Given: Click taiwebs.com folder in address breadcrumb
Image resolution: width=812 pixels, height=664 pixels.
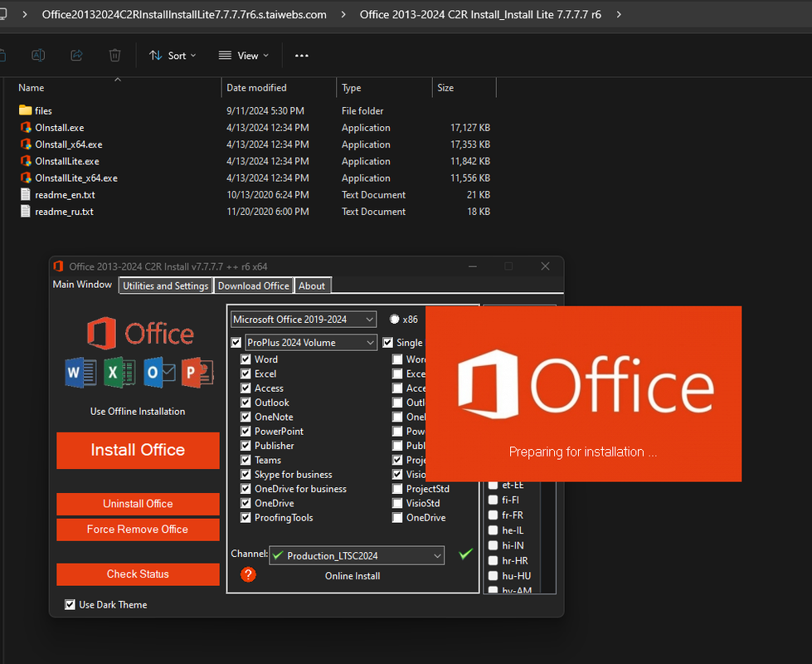Looking at the screenshot, I should (184, 14).
